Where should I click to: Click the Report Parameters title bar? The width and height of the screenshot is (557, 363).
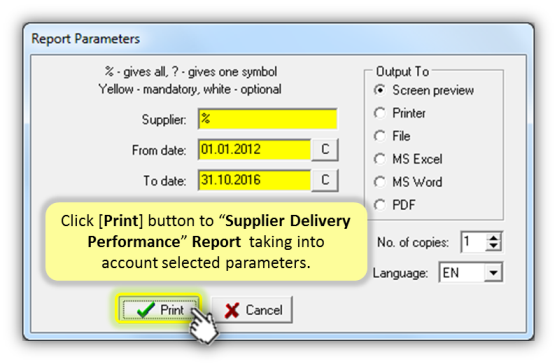(278, 38)
